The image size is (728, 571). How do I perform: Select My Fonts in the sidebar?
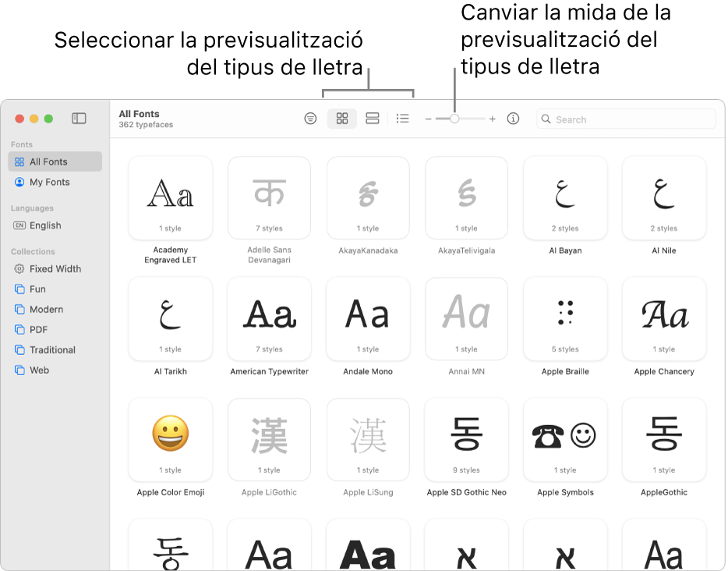click(55, 182)
